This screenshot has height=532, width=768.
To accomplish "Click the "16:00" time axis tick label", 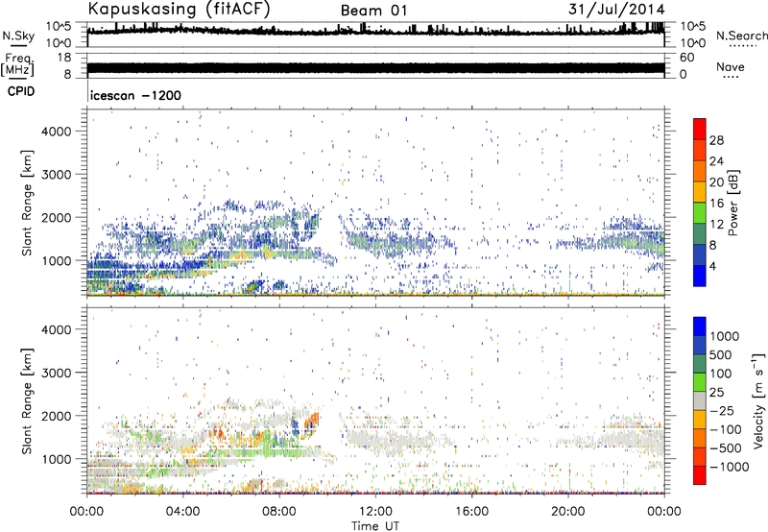I will (471, 512).
